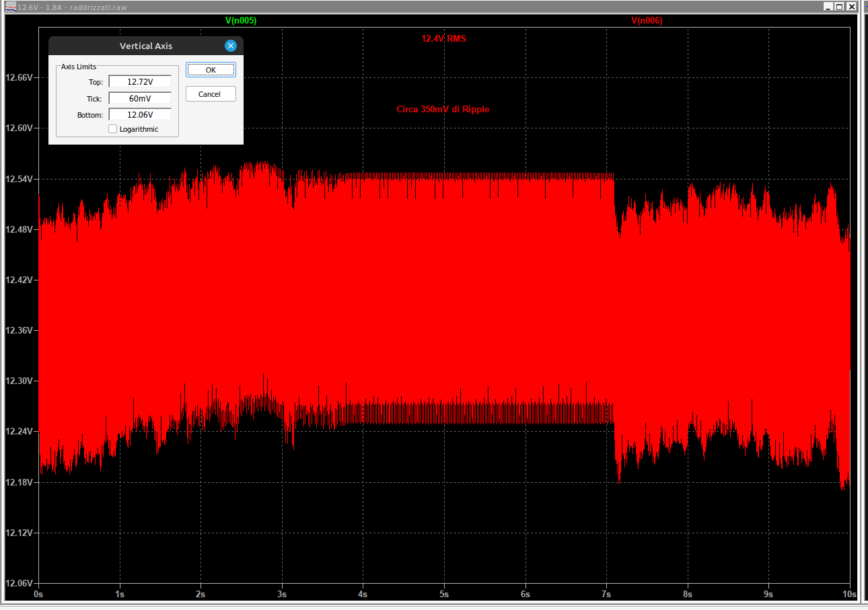Focus the Tick value field
868x610 pixels.
pyautogui.click(x=140, y=98)
